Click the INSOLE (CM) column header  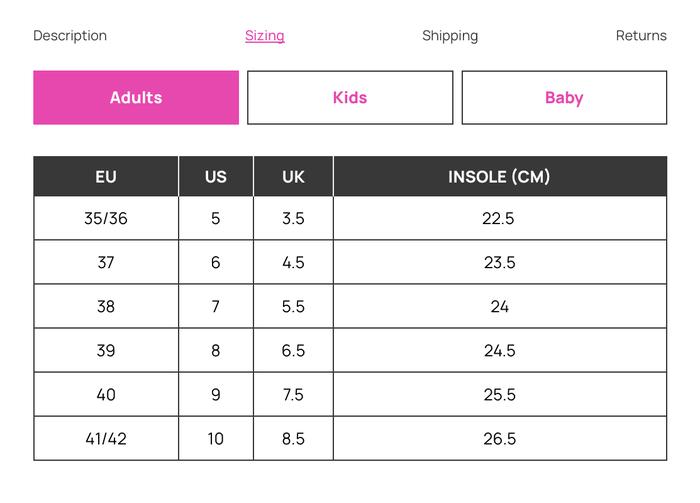point(499,177)
